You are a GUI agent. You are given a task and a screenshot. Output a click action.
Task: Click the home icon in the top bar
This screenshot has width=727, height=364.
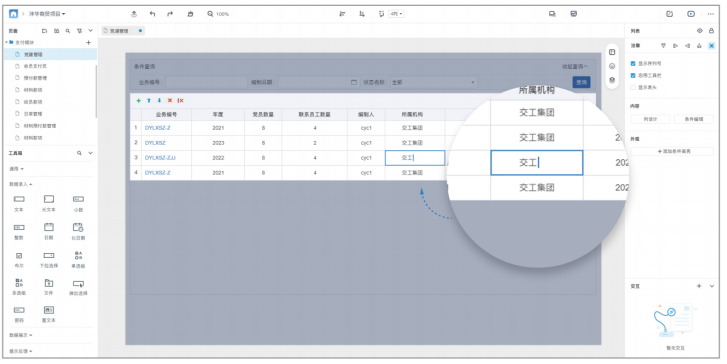click(x=13, y=14)
